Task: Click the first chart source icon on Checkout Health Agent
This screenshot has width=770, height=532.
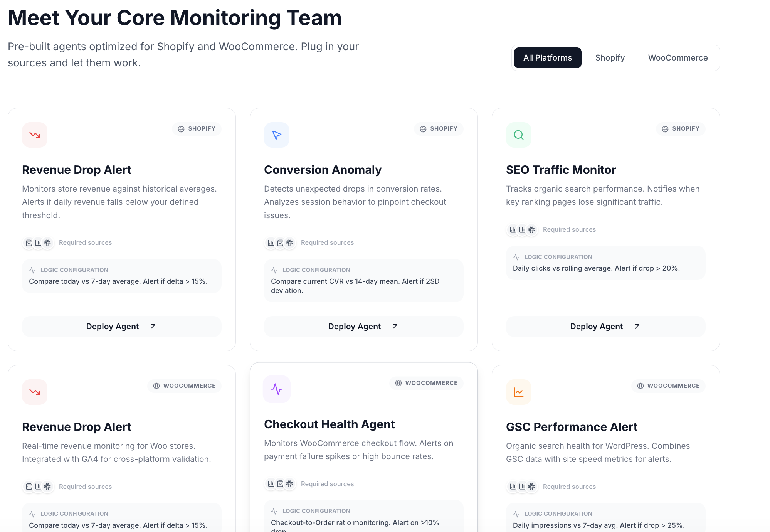Action: (271, 484)
